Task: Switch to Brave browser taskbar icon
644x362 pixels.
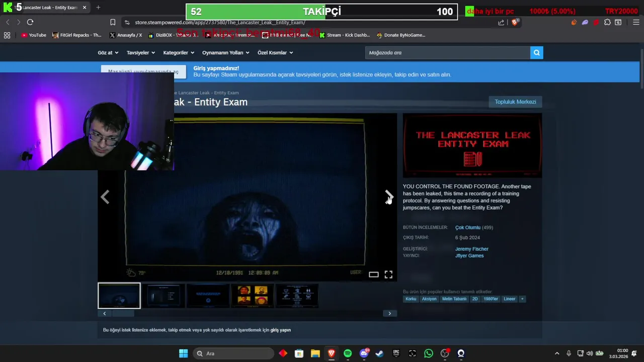Action: pyautogui.click(x=331, y=353)
